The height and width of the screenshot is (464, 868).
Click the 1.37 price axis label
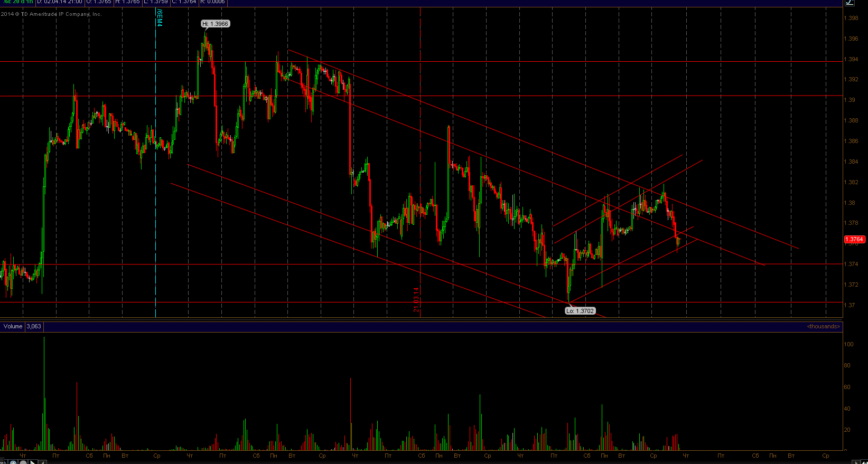point(850,305)
